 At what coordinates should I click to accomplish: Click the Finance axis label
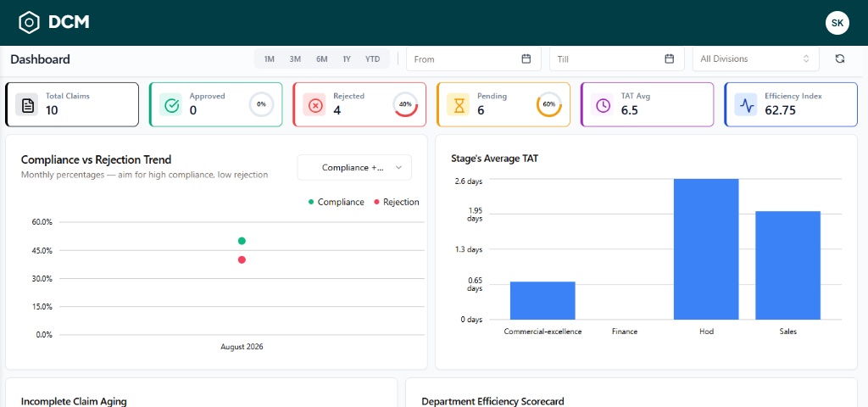[625, 332]
